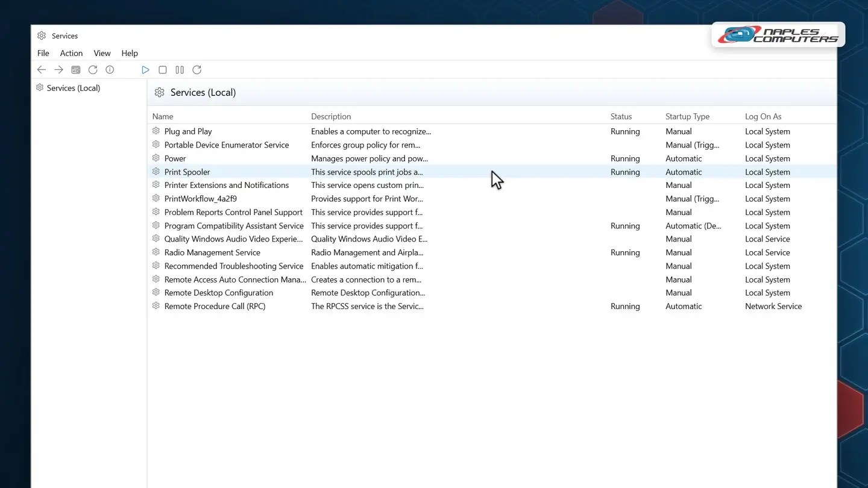Click the Help info toolbar icon
Screen dimensions: 868x488
coord(110,70)
